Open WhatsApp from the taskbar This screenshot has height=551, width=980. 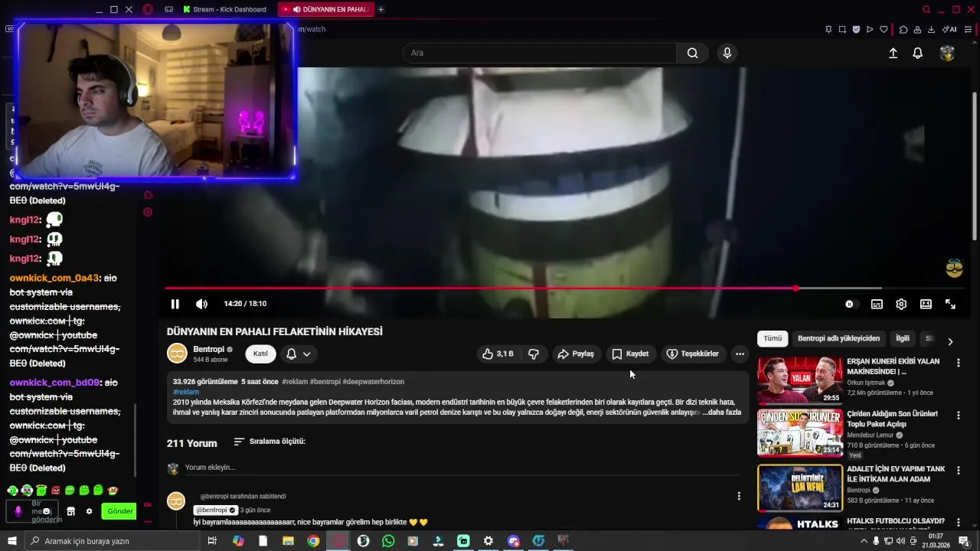click(x=388, y=541)
